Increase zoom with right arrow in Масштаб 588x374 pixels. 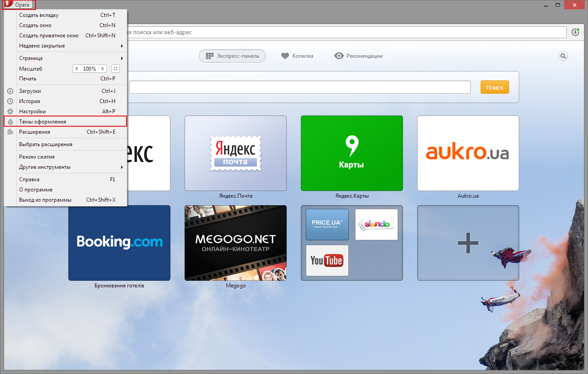point(103,69)
